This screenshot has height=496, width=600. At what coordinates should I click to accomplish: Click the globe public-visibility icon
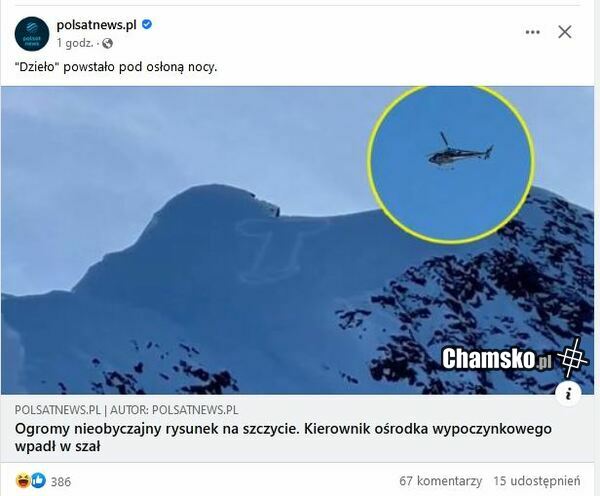click(108, 44)
